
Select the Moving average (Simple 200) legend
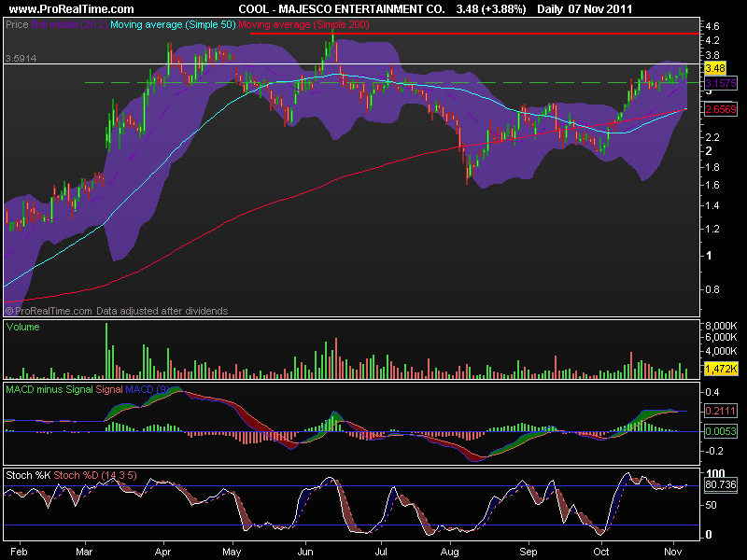303,24
